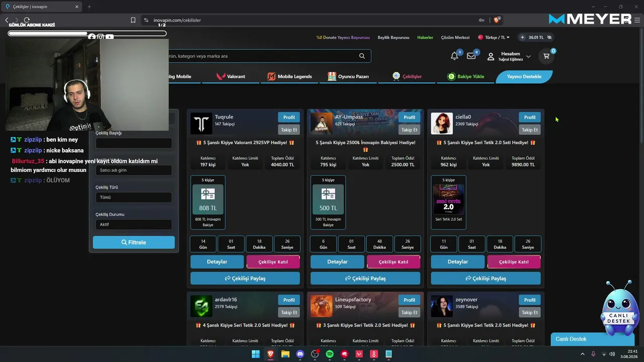Open the Bayilik Başvurusu link
Viewport: 644px width, 362px height.
[393, 37]
